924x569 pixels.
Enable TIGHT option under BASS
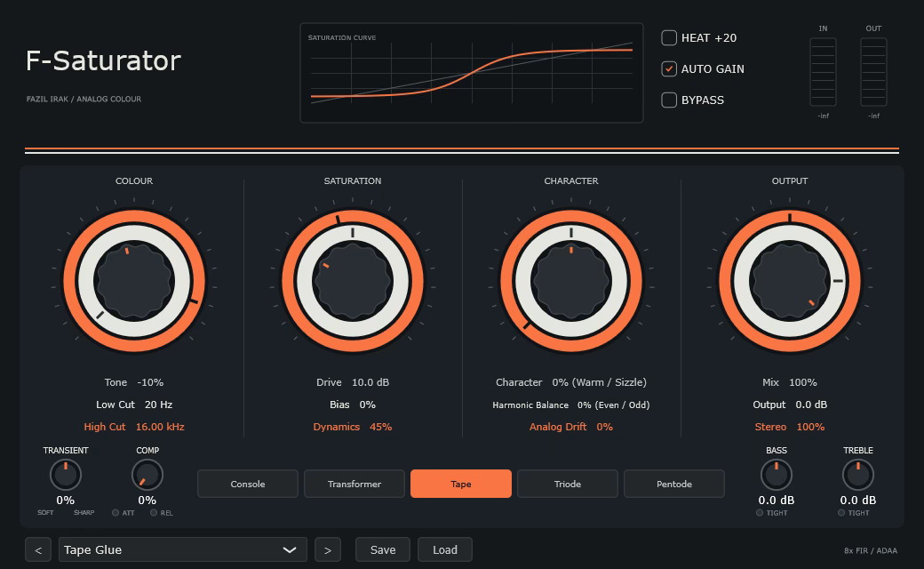pos(760,513)
